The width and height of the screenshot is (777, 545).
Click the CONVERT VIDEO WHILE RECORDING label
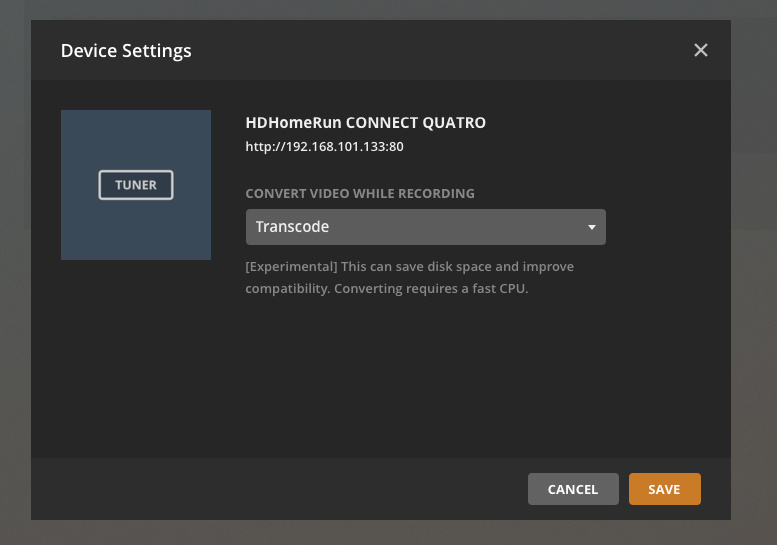tap(360, 193)
